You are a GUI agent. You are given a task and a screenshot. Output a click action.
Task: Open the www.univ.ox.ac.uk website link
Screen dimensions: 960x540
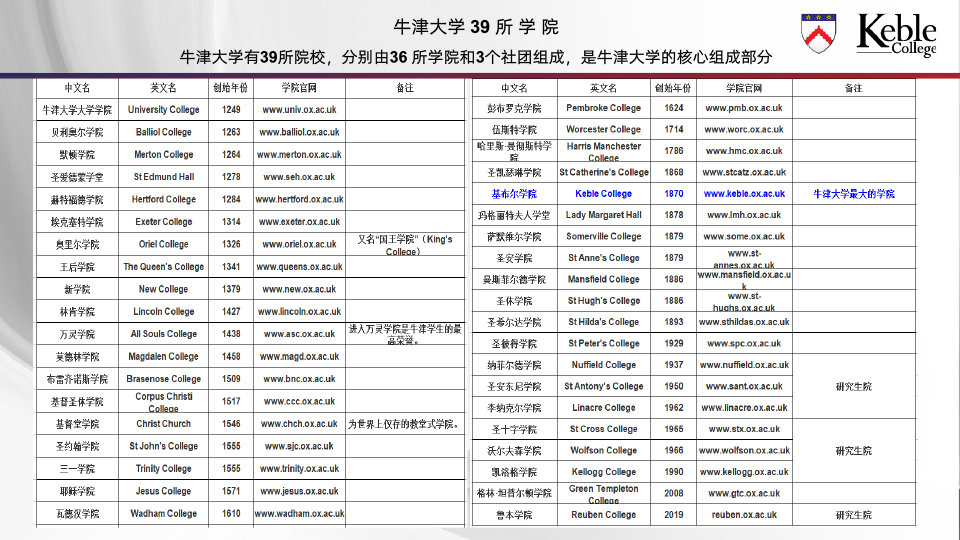coord(299,110)
